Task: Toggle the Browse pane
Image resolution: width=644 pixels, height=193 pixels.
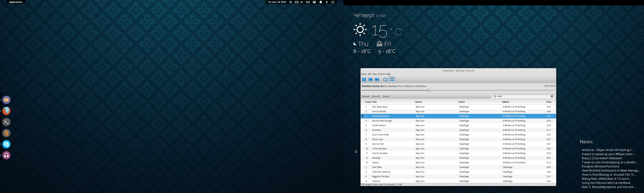Action: point(366,96)
